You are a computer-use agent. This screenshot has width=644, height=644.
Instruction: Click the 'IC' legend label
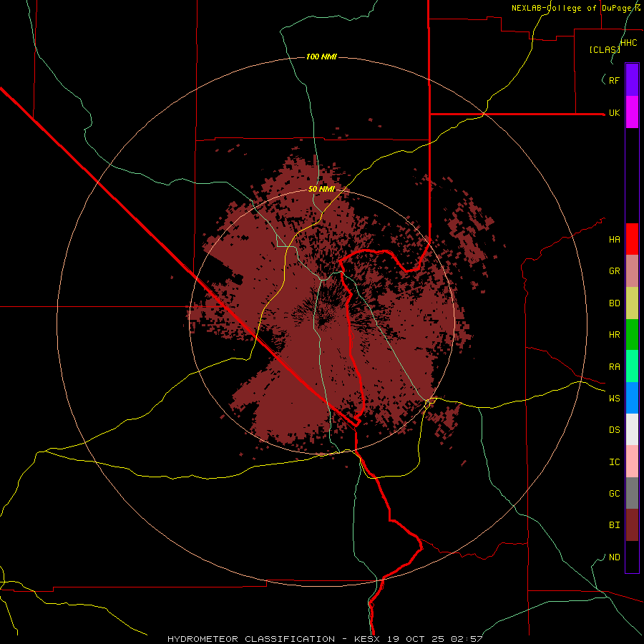coord(614,462)
